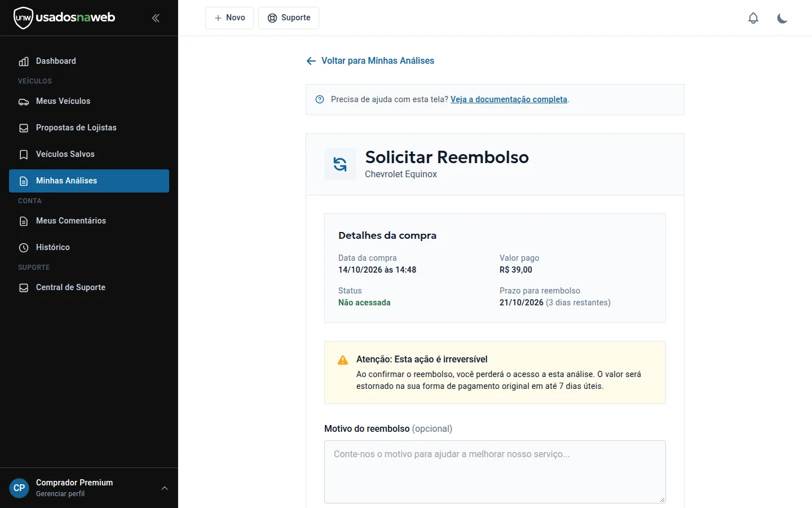Click the 'Não acessada' status text
This screenshot has width=812, height=508.
364,303
